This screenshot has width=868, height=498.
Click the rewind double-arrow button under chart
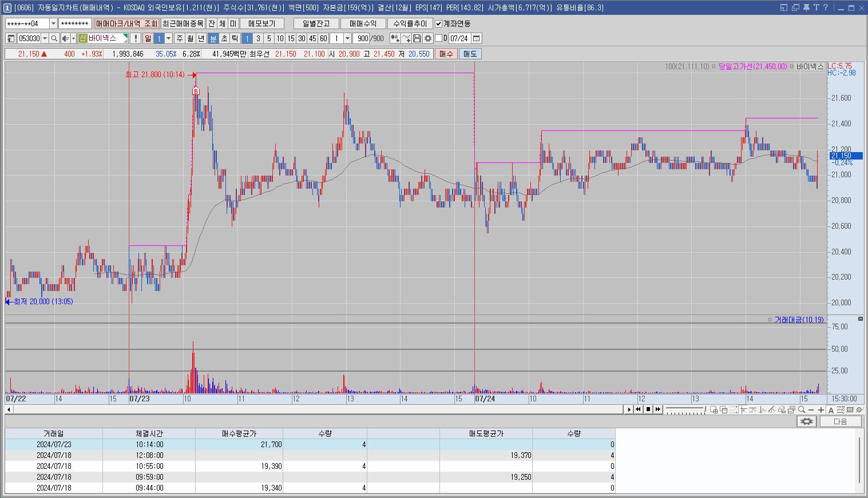638,409
